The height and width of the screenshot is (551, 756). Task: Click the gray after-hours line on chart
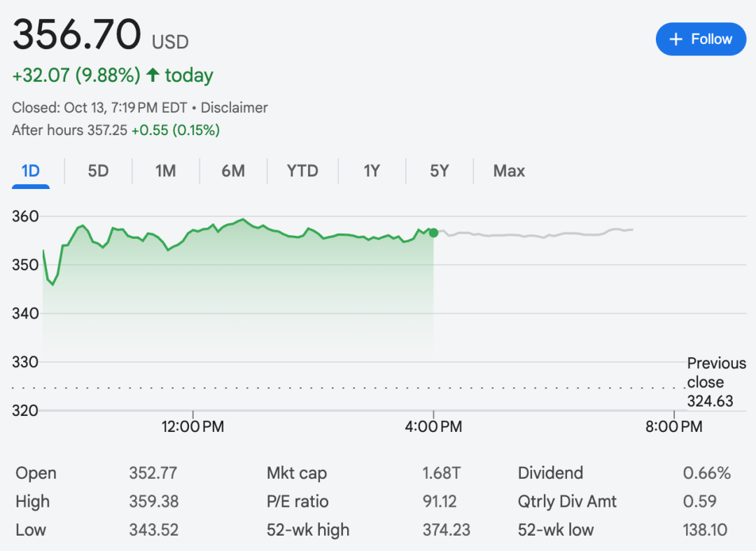(x=532, y=235)
